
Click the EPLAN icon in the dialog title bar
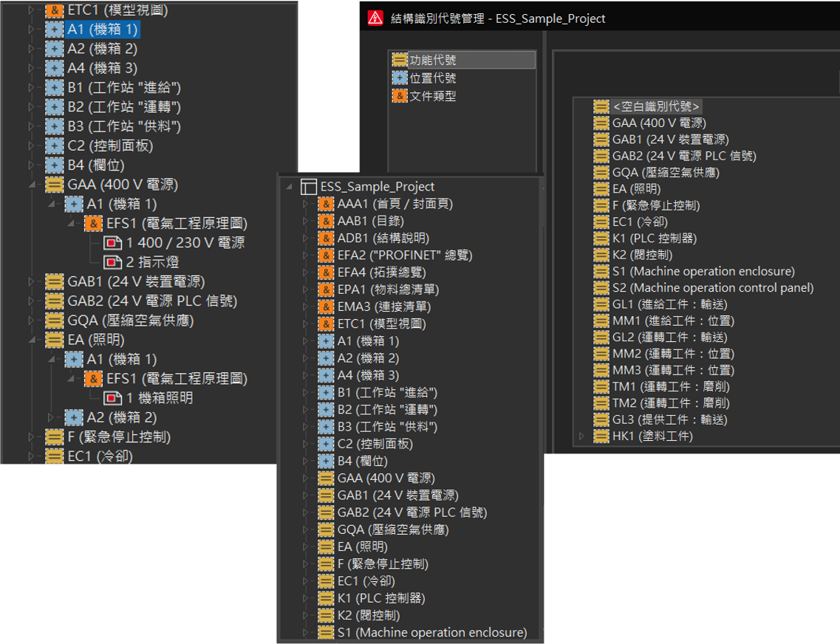tap(375, 18)
